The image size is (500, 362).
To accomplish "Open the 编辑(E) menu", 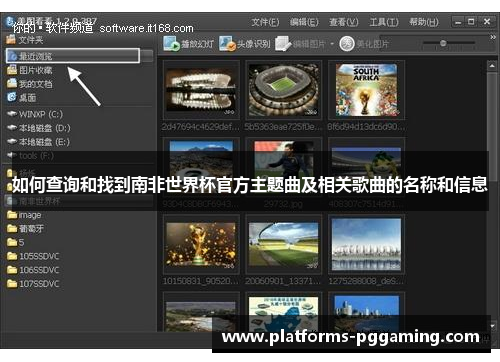I will coord(304,22).
